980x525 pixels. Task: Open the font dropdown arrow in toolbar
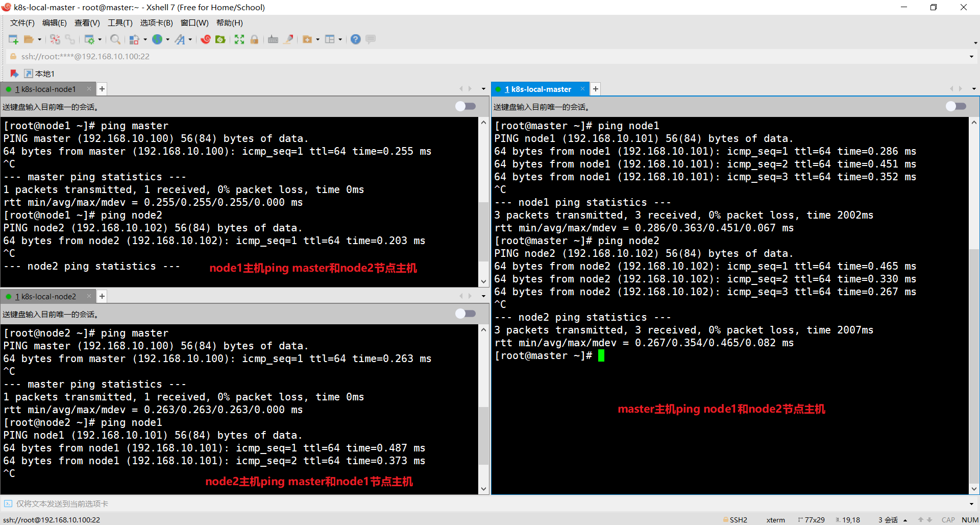coord(190,40)
